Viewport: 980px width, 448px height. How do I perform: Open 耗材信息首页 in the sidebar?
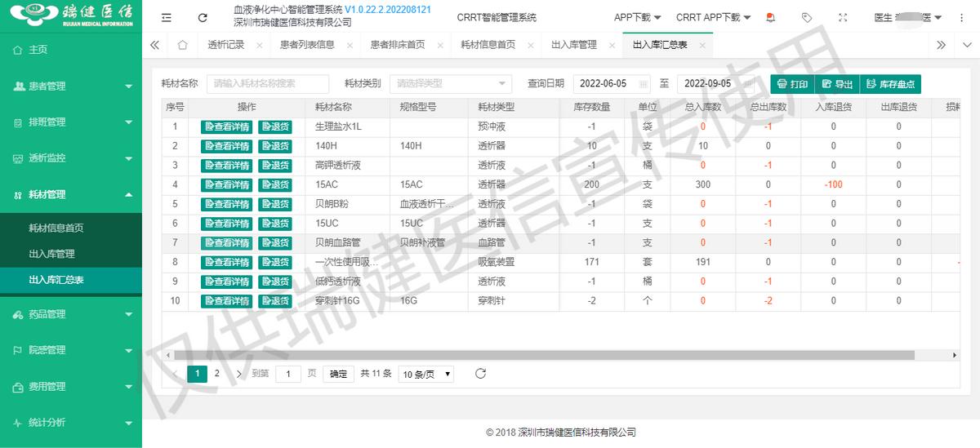tap(71, 228)
